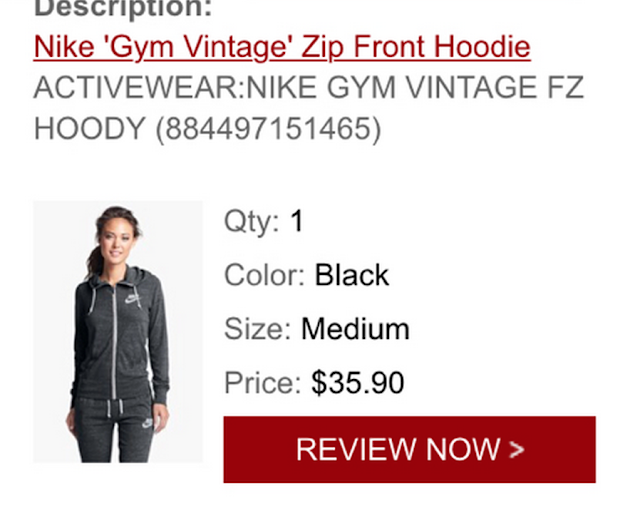Select the Description: heading text
Screen dimensions: 640x530
click(123, 8)
